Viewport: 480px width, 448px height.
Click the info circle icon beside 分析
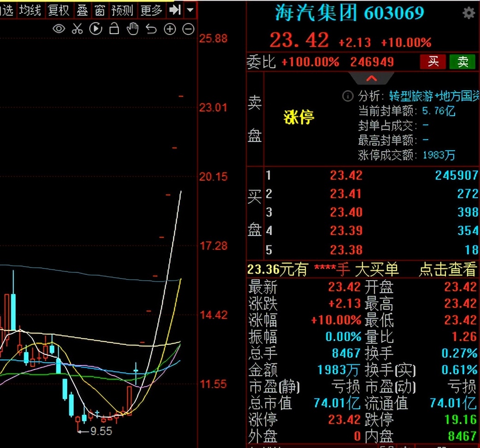point(348,96)
